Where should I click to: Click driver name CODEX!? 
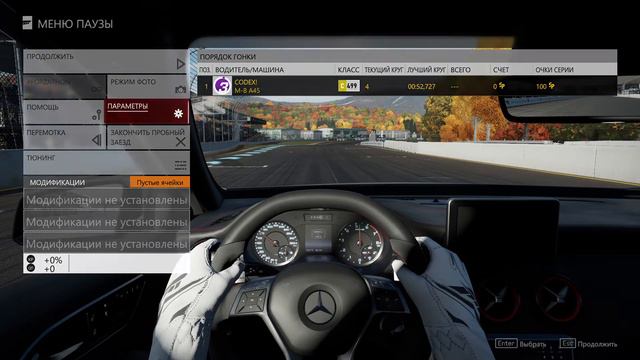pyautogui.click(x=246, y=82)
